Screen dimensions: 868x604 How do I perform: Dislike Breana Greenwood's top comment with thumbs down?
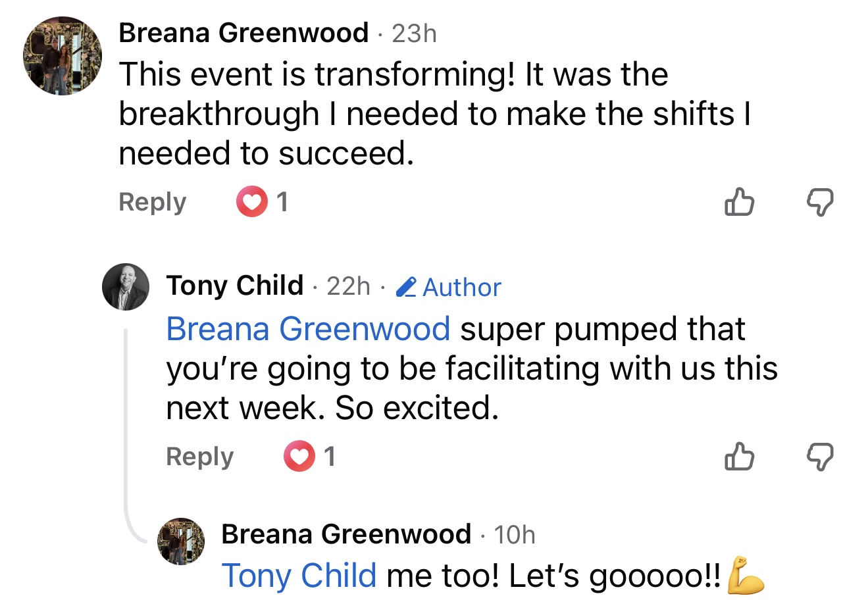(x=820, y=202)
